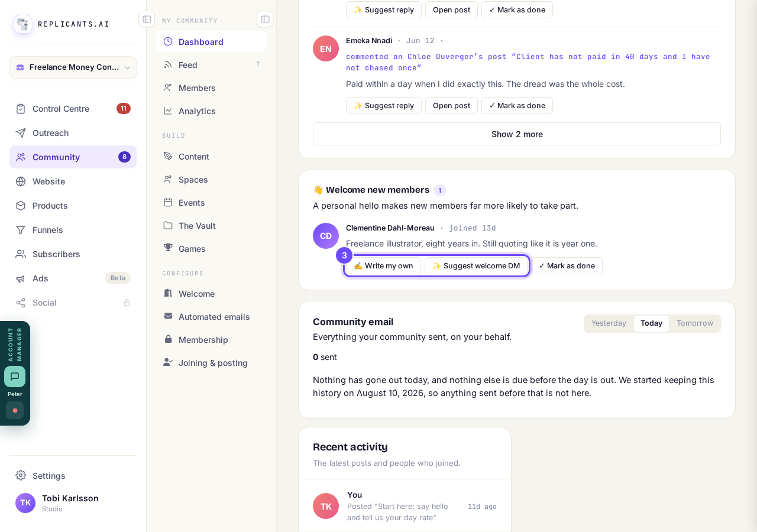The image size is (757, 532).
Task: Switch community email to Yesterday
Action: point(609,323)
